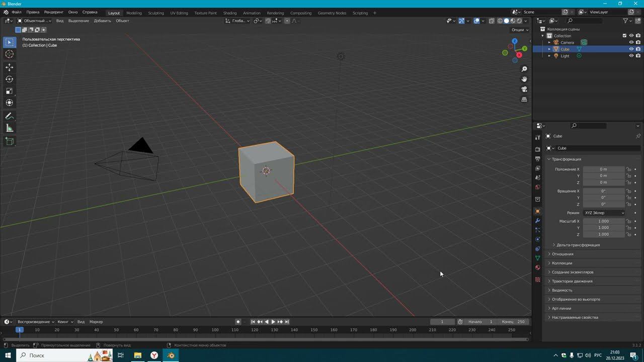Select the Scale tool
The image size is (644, 362).
9,91
